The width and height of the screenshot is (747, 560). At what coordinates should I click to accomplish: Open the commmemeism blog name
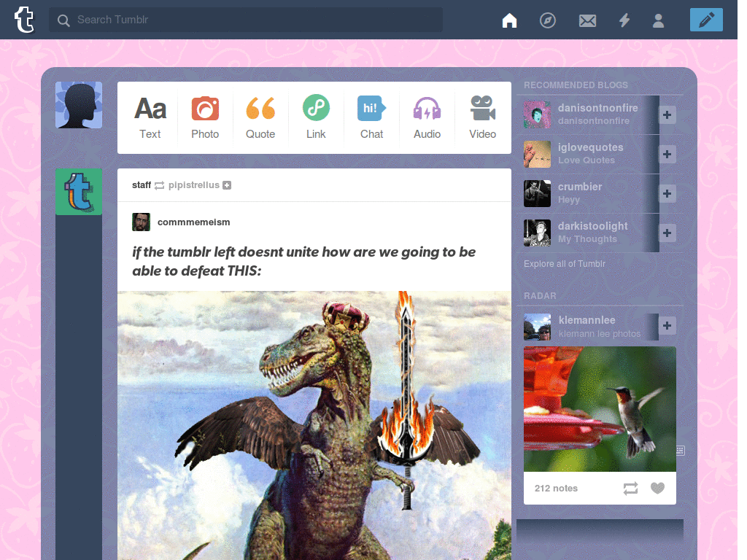(x=193, y=222)
